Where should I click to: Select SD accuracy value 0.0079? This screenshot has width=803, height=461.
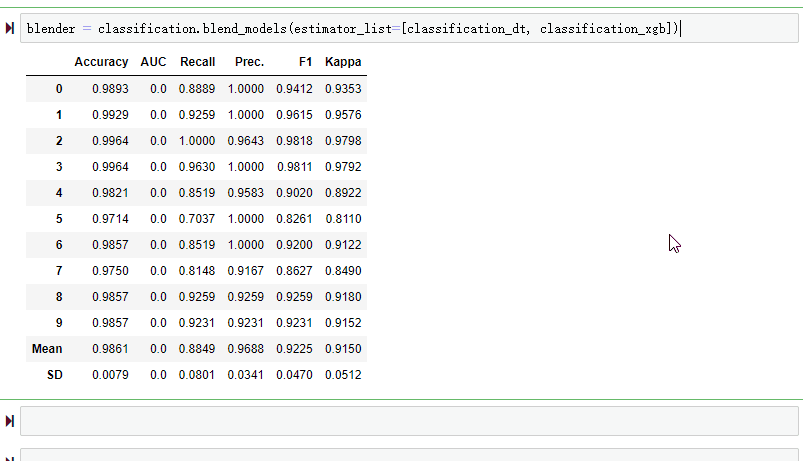click(x=110, y=375)
